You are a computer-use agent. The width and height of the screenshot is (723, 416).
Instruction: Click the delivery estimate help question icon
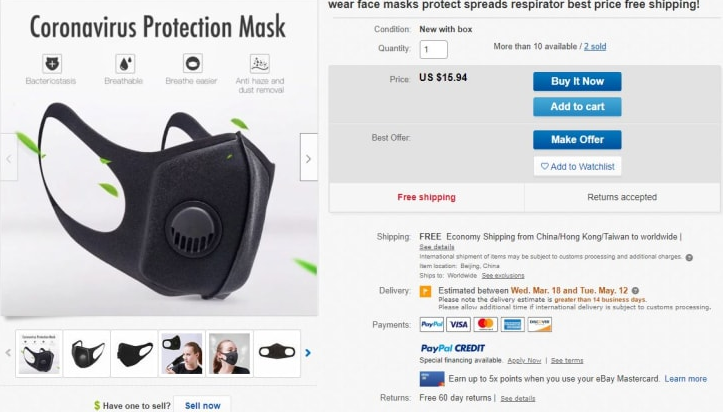point(635,291)
